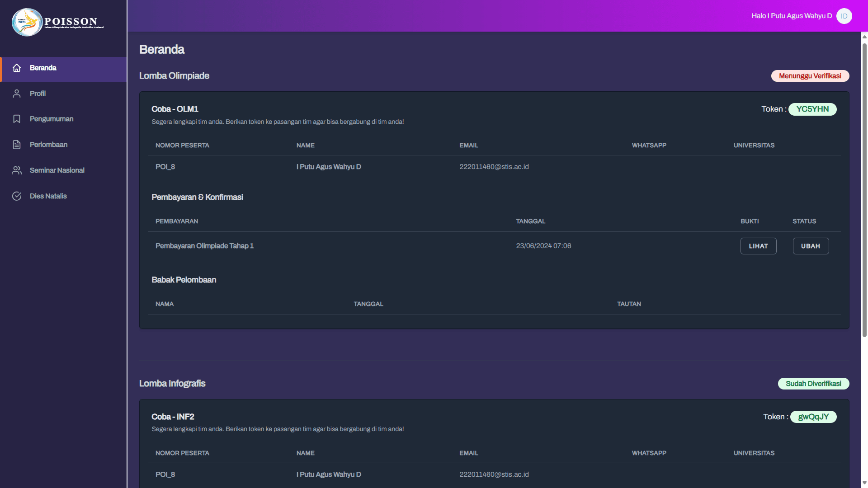The width and height of the screenshot is (868, 488).
Task: Click the bookmark icon beside Pengumuman
Action: pos(17,119)
